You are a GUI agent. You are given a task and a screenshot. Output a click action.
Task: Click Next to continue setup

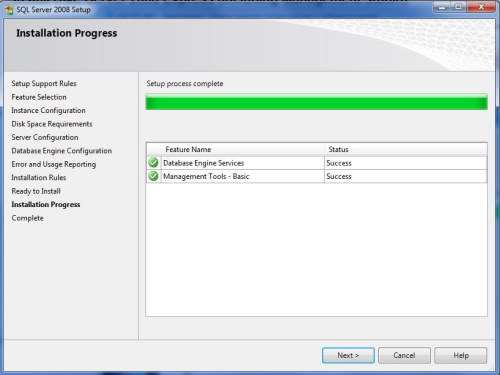348,355
